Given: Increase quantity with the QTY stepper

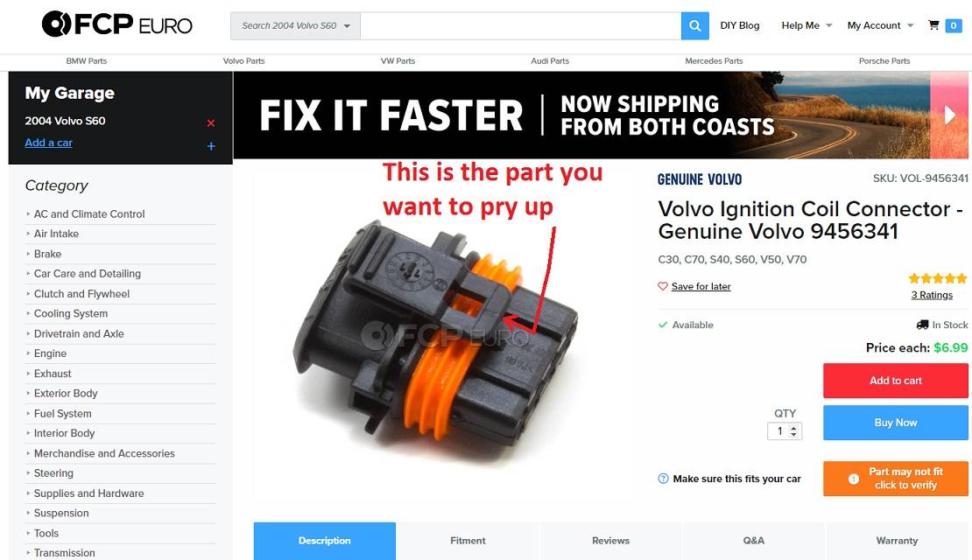Looking at the screenshot, I should (x=793, y=427).
